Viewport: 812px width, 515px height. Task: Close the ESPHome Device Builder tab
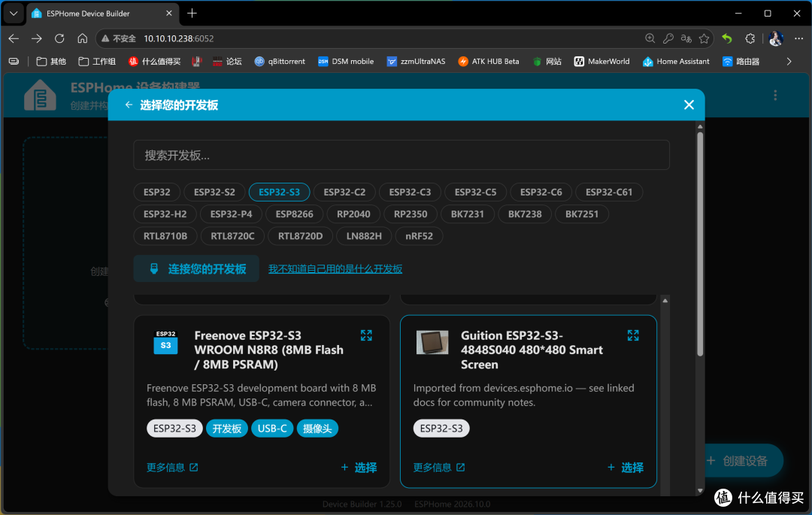[x=169, y=14]
